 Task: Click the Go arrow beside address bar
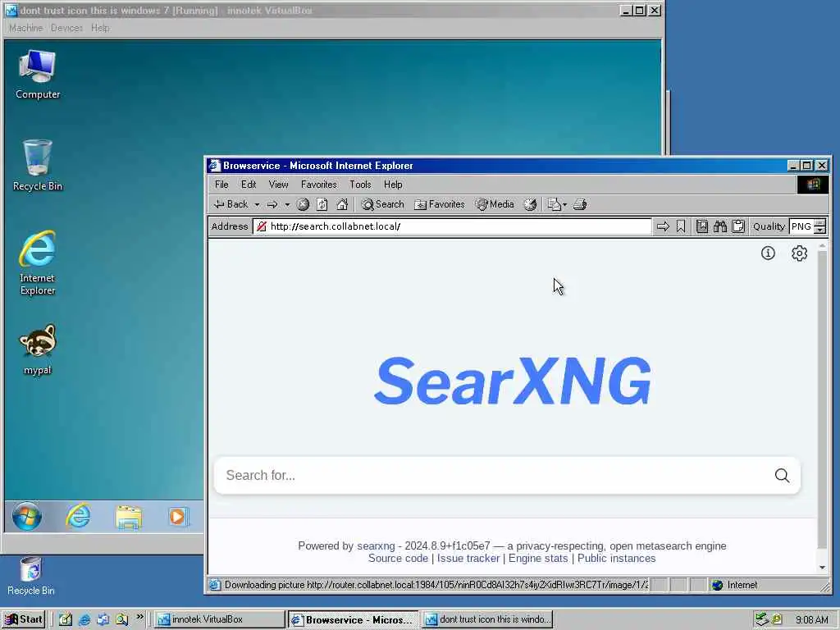click(x=663, y=226)
